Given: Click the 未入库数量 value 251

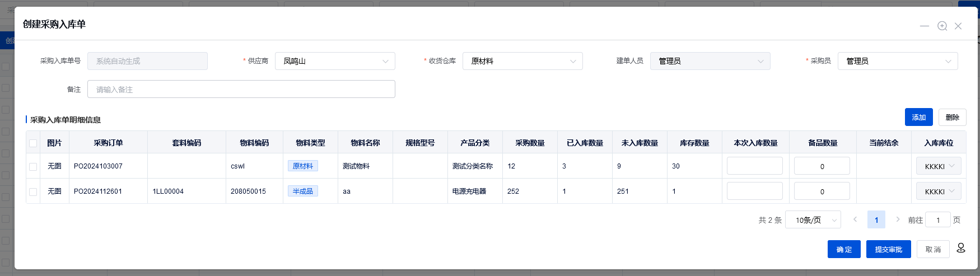Looking at the screenshot, I should pyautogui.click(x=623, y=191).
